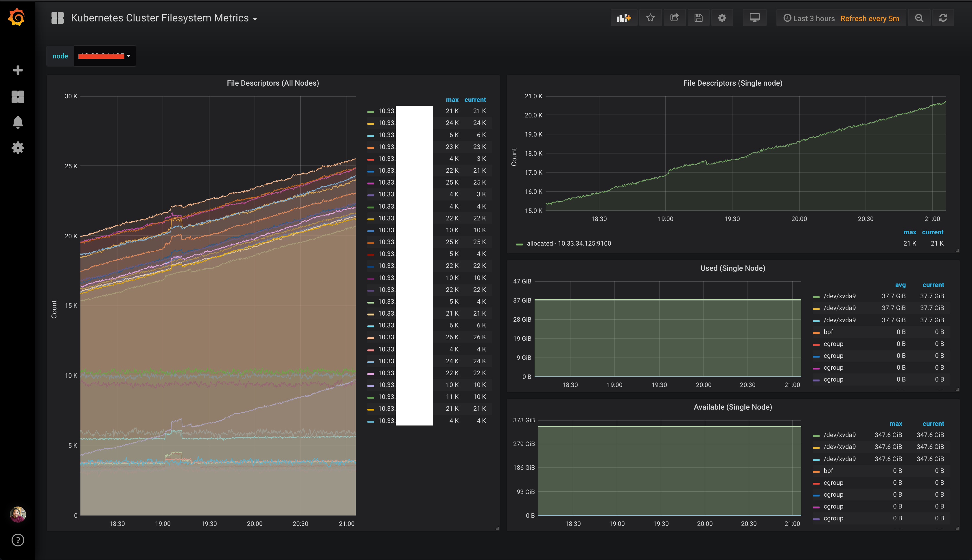Screen dimensions: 972x560
Task: Open dashboard settings gear in toolbar
Action: point(722,18)
